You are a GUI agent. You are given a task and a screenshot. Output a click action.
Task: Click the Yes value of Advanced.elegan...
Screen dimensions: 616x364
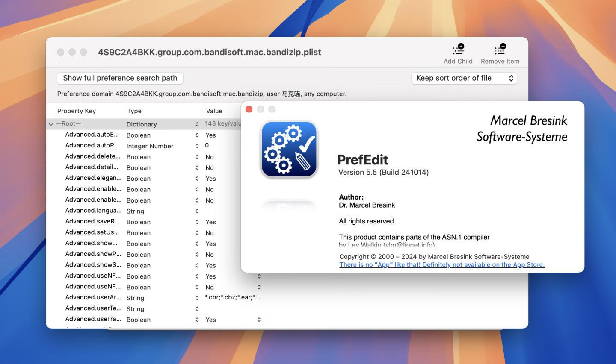[210, 179]
